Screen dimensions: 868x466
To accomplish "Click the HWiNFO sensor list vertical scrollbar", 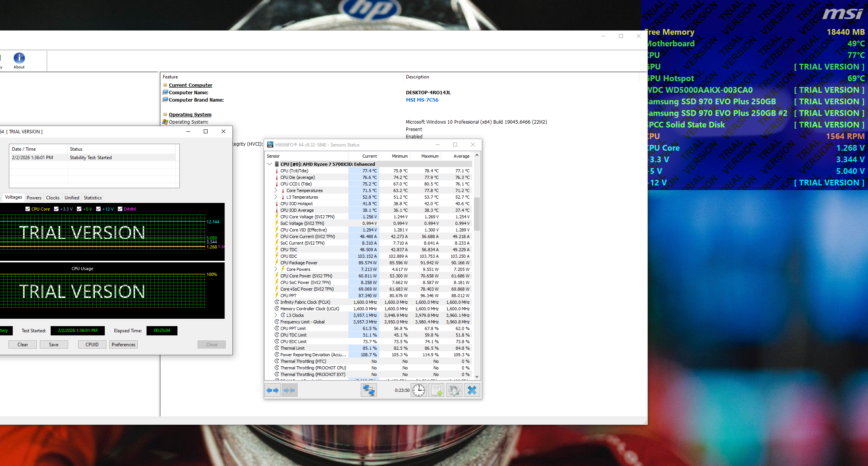I will 477,214.
